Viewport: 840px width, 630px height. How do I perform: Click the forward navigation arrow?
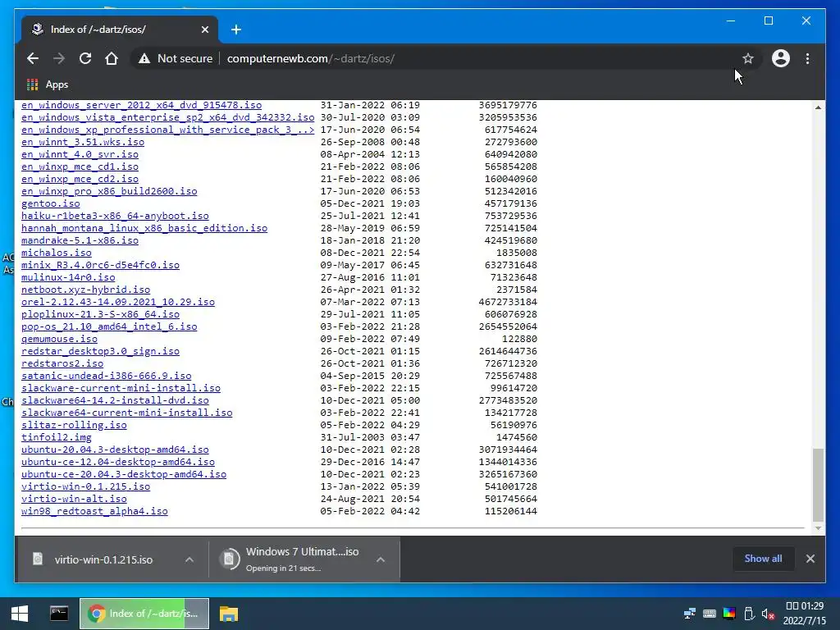coord(59,58)
